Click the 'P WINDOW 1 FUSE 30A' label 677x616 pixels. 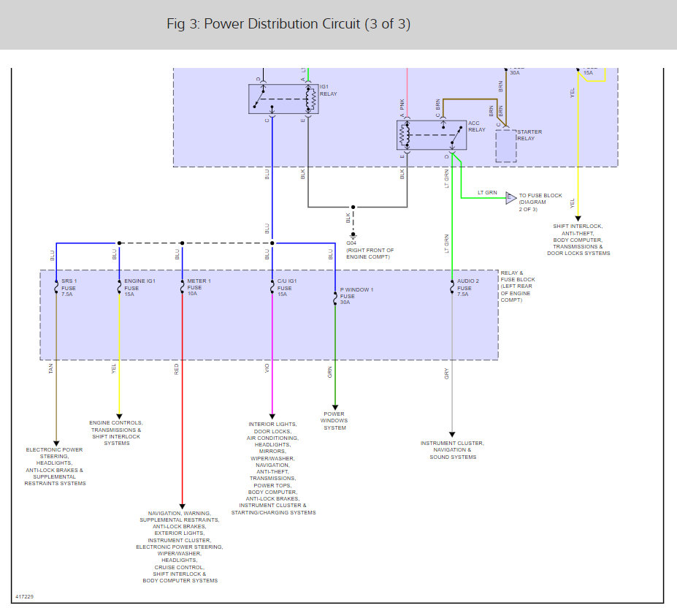coord(356,296)
